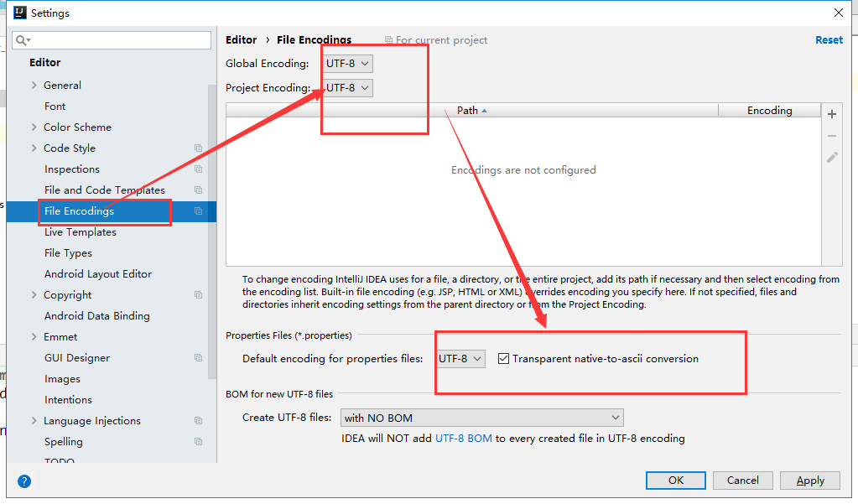Expand the Emmet tree node

(x=34, y=336)
